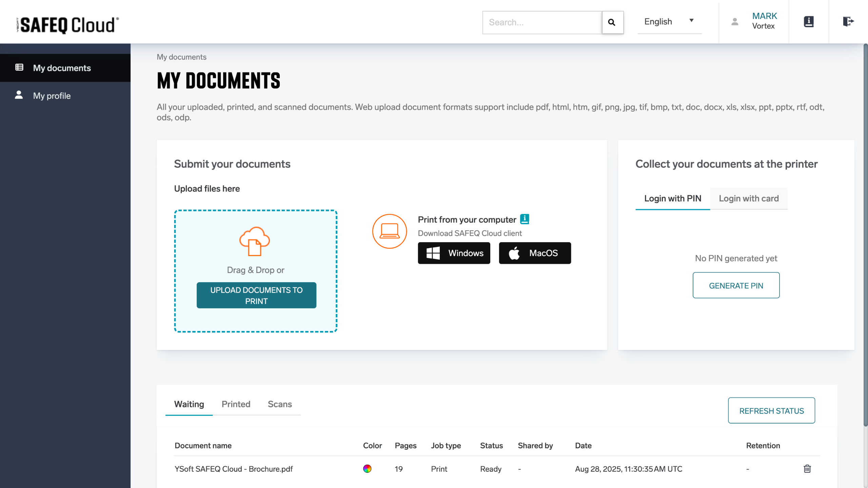Click info icon next to Print from your computer
The height and width of the screenshot is (488, 868).
pos(525,219)
